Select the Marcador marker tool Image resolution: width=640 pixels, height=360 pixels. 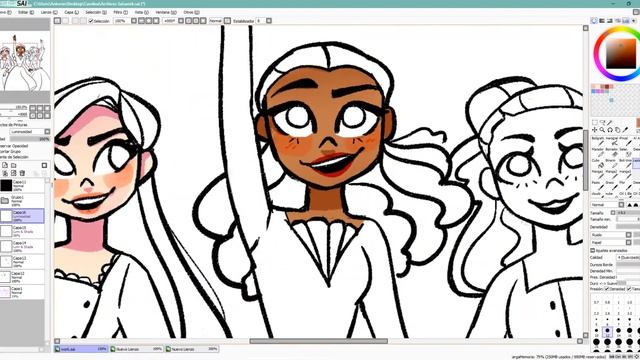[598, 152]
